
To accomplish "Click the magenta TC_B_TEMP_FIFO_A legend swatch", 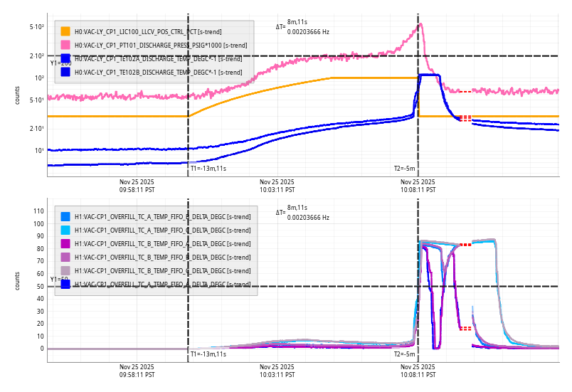I will [65, 243].
